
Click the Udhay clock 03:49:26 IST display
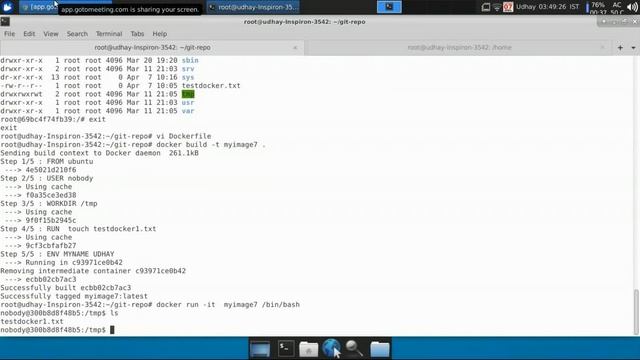click(x=547, y=7)
